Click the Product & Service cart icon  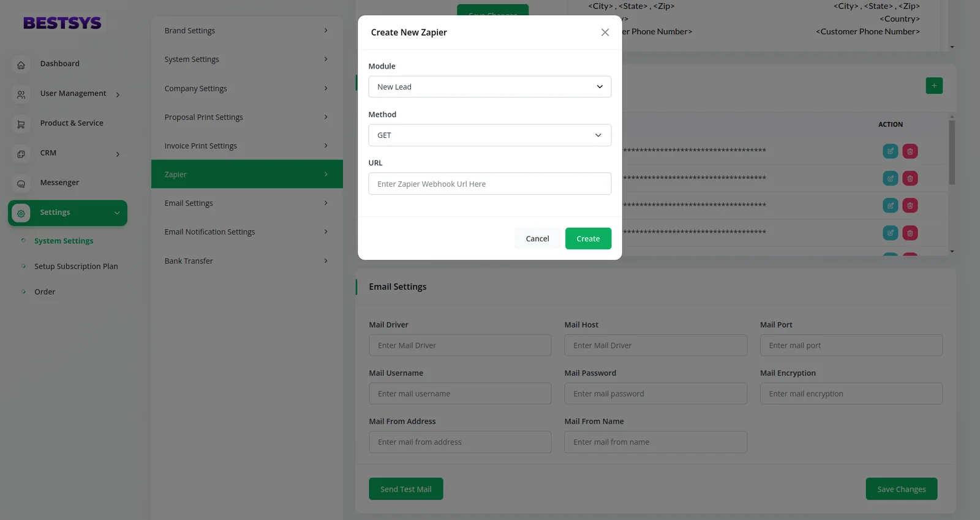point(21,124)
